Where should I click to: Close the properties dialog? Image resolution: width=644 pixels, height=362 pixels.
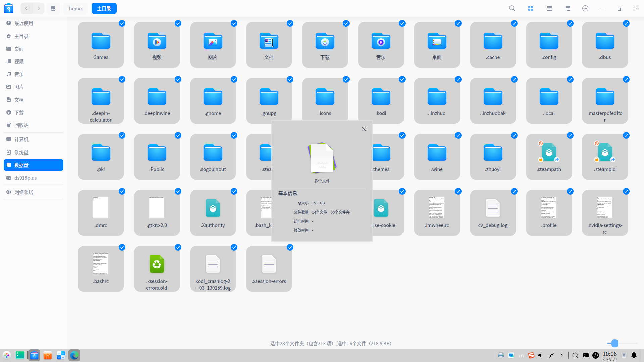pyautogui.click(x=364, y=129)
